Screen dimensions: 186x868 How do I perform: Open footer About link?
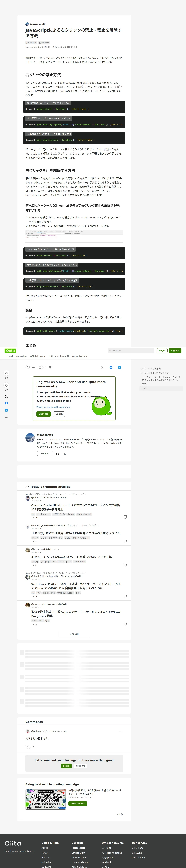[45, 848]
